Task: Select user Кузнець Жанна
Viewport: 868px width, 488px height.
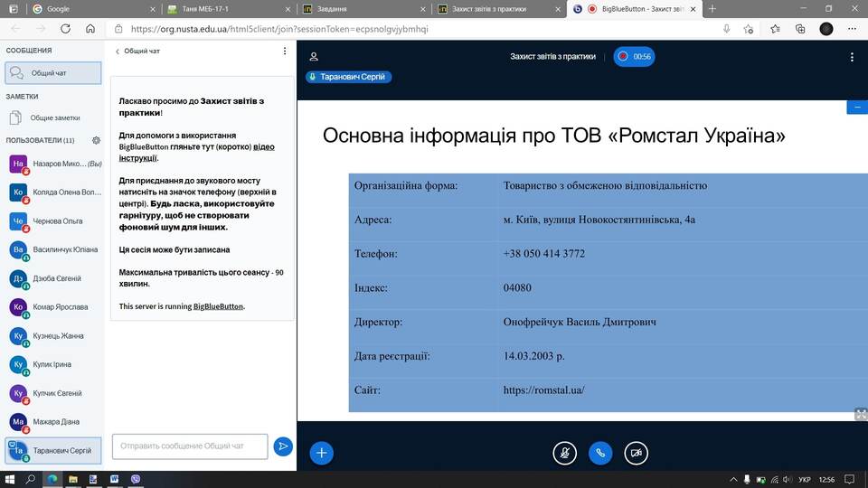Action: (x=53, y=336)
